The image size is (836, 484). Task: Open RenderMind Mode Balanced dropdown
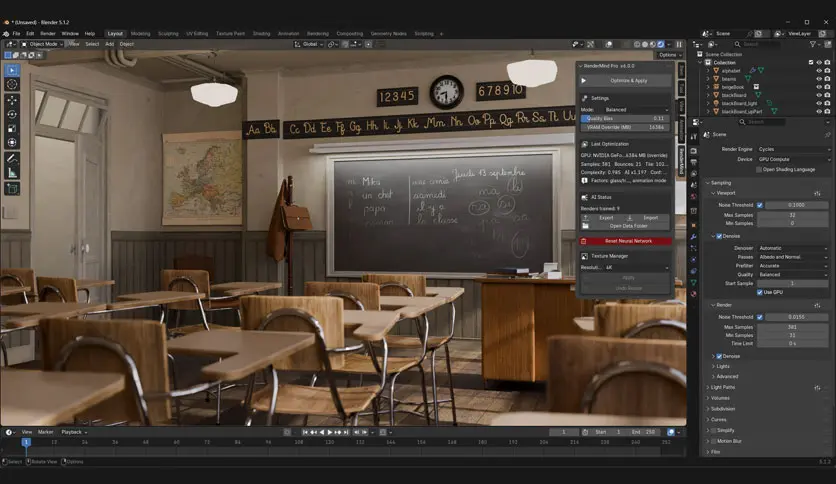(636, 109)
